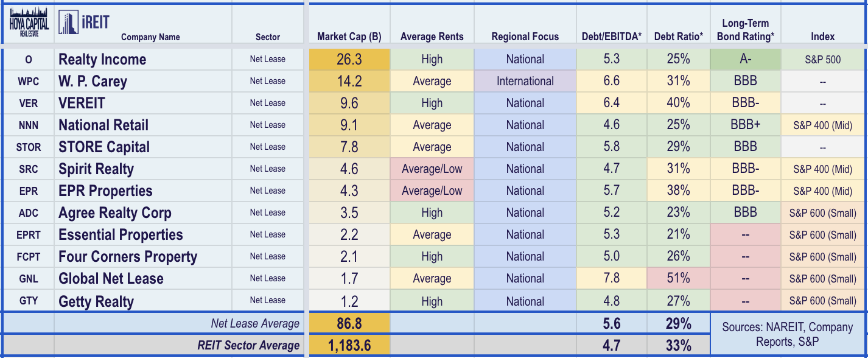Click the EPRT ticker cell
868x358 pixels.
click(29, 235)
